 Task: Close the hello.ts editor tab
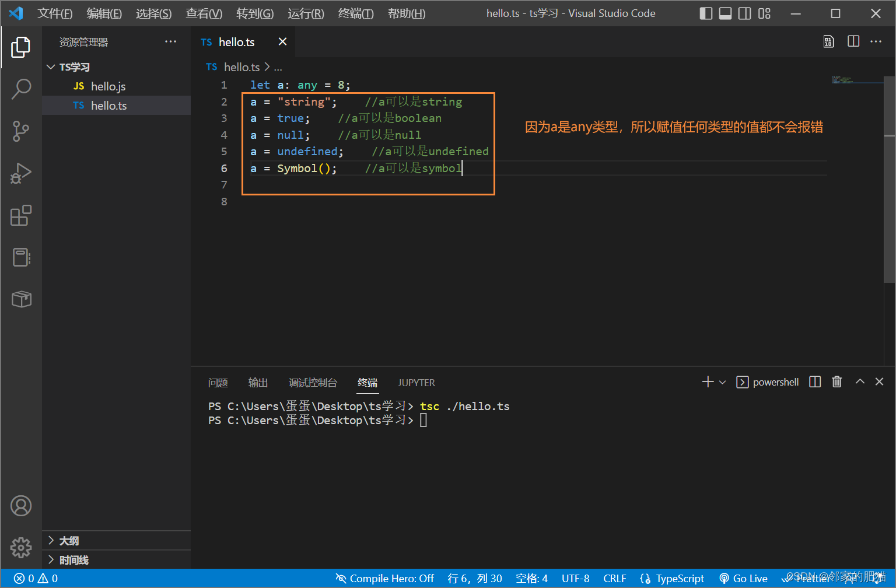282,41
